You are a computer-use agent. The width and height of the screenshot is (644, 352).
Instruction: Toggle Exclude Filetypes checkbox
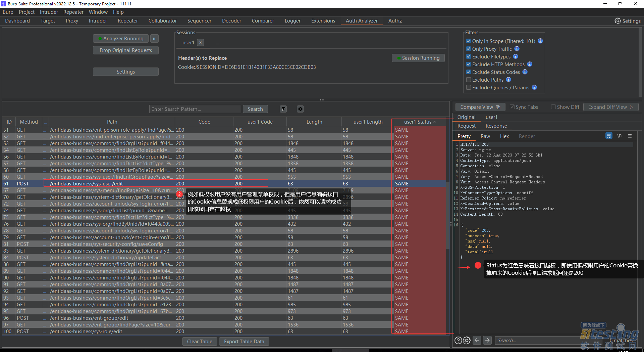click(469, 56)
